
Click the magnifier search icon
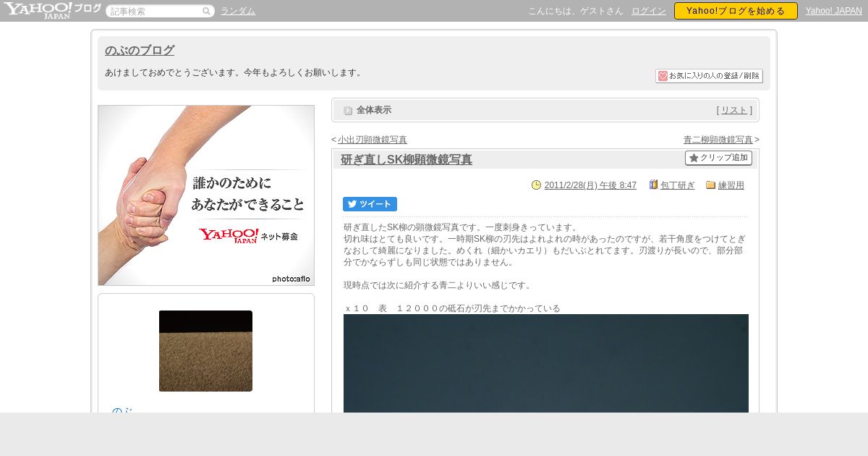(x=206, y=11)
